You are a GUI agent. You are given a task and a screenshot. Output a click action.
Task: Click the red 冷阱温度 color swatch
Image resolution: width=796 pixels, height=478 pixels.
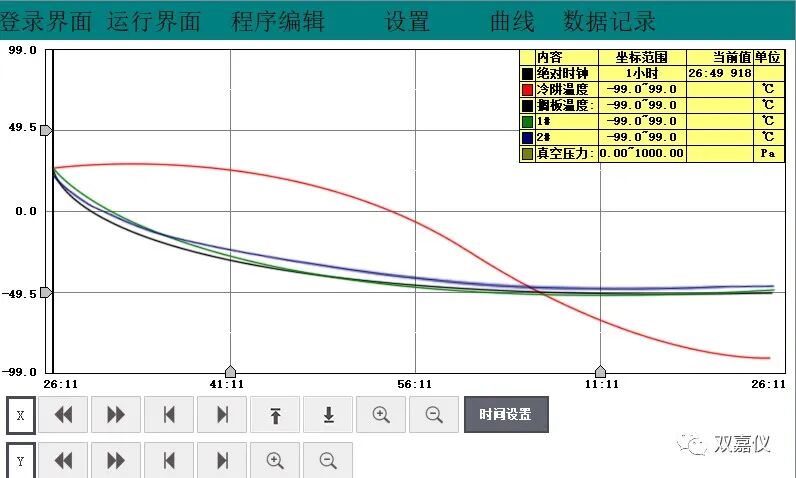point(527,90)
